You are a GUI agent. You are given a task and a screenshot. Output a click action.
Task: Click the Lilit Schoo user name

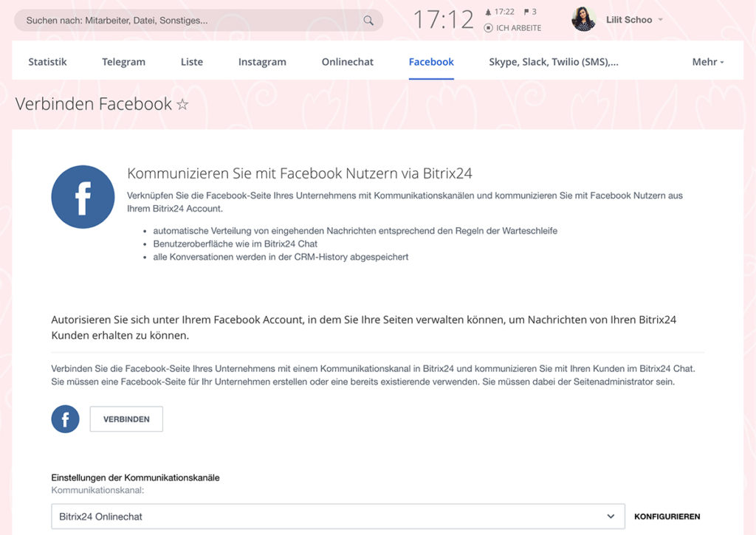[x=629, y=20]
